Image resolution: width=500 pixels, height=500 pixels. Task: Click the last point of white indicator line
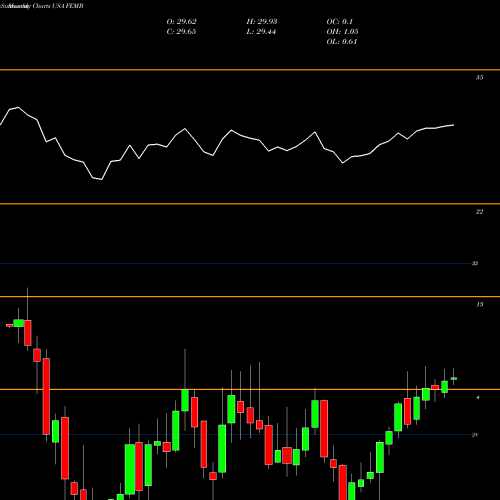453,125
